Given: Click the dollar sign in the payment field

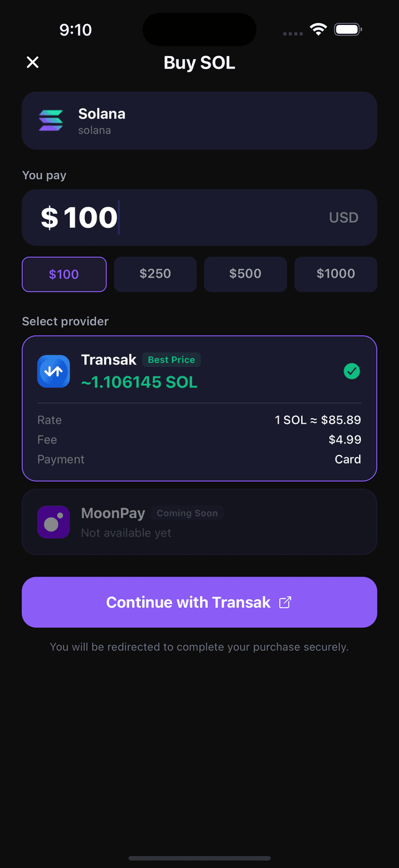Looking at the screenshot, I should tap(47, 217).
